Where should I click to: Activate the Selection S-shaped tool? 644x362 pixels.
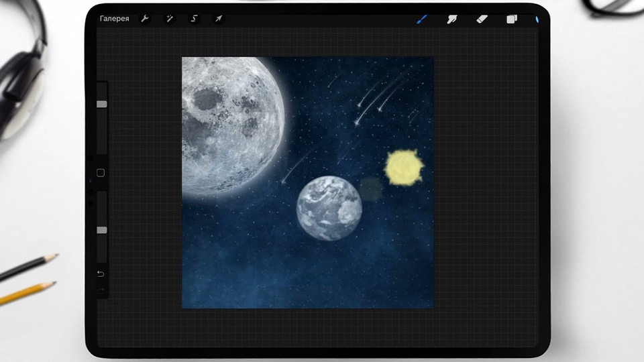(195, 19)
